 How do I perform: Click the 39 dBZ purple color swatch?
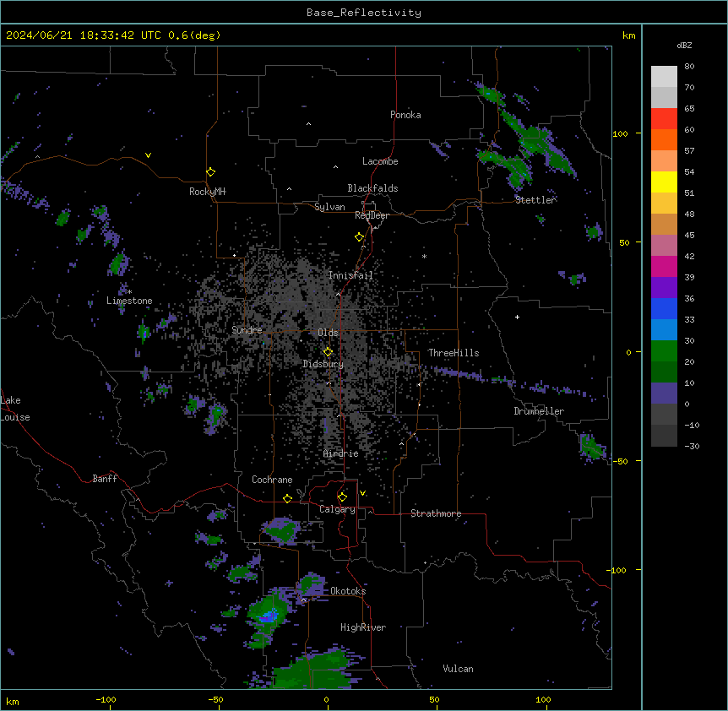pos(664,287)
